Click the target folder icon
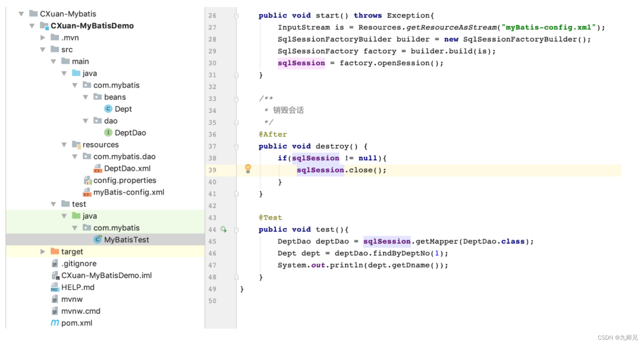The height and width of the screenshot is (344, 644). coord(55,251)
